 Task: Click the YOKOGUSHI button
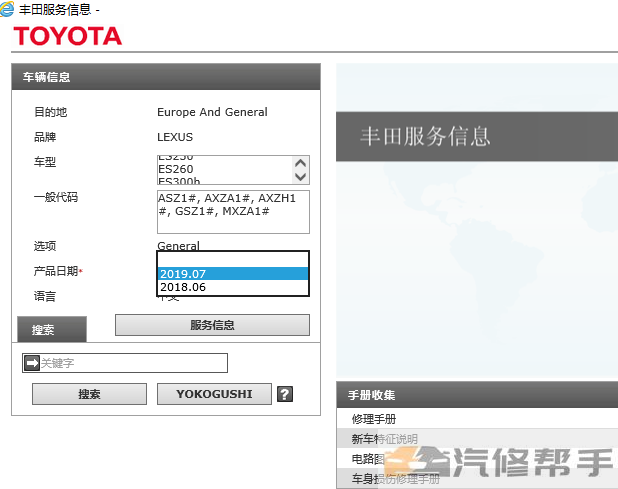coord(214,394)
